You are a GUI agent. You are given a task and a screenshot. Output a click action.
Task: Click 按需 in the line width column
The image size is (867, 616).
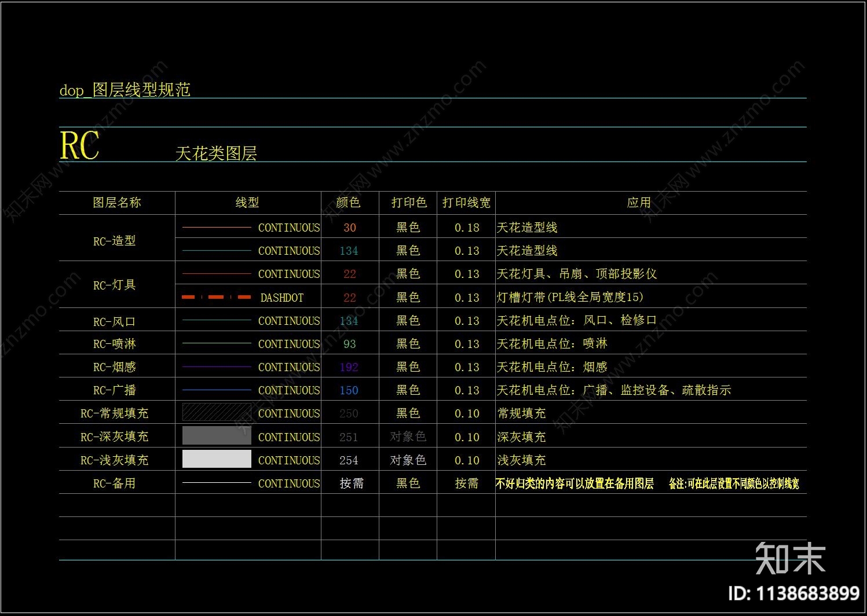coord(467,483)
